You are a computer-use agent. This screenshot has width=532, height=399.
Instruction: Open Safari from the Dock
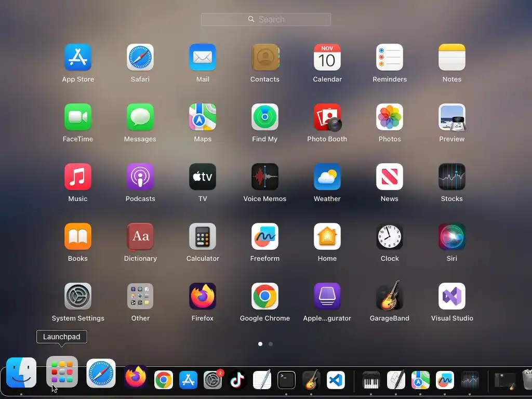pos(101,373)
